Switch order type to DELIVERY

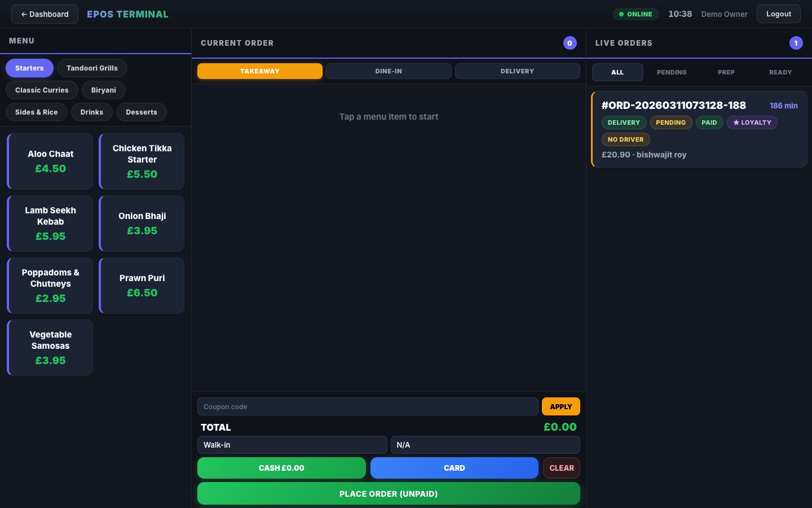pos(517,71)
